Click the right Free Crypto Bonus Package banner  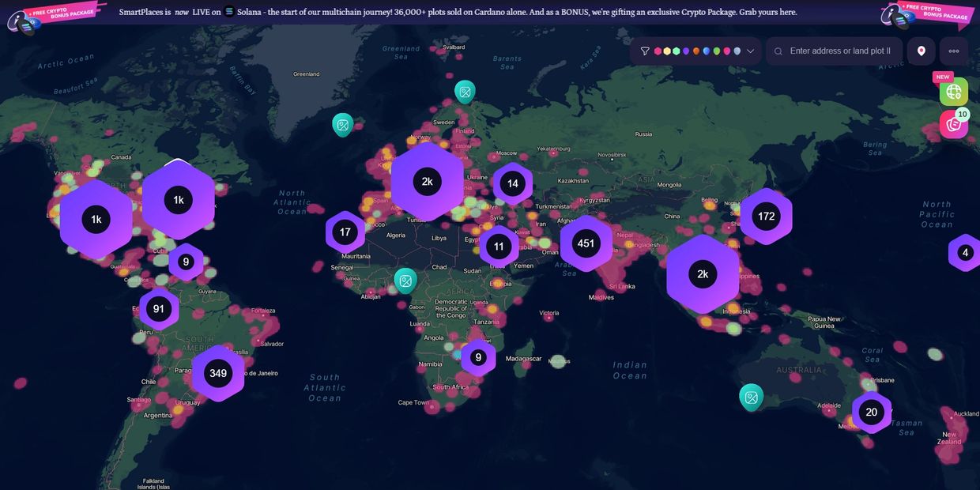[x=928, y=14]
